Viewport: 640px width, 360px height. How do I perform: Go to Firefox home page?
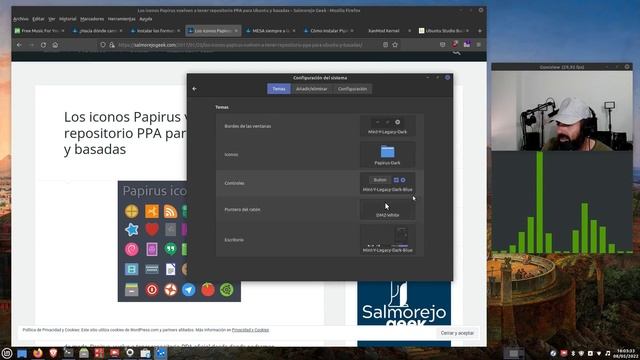point(55,45)
